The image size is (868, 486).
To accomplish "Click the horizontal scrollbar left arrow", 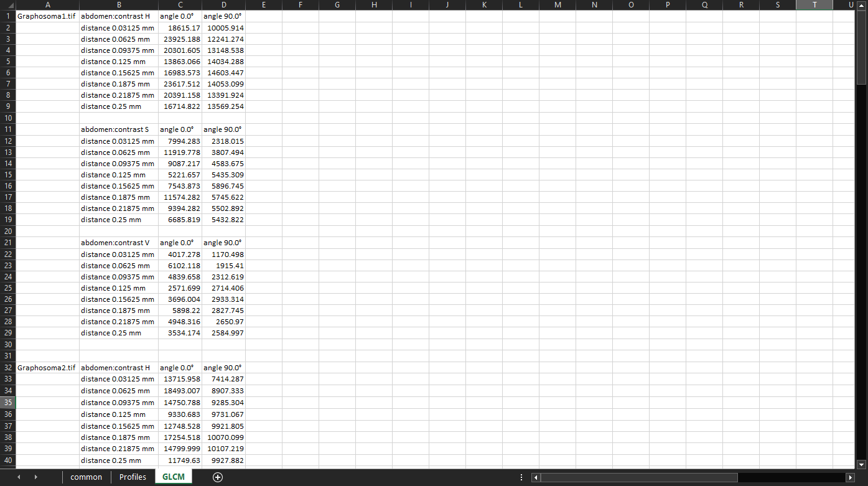I will click(x=536, y=477).
